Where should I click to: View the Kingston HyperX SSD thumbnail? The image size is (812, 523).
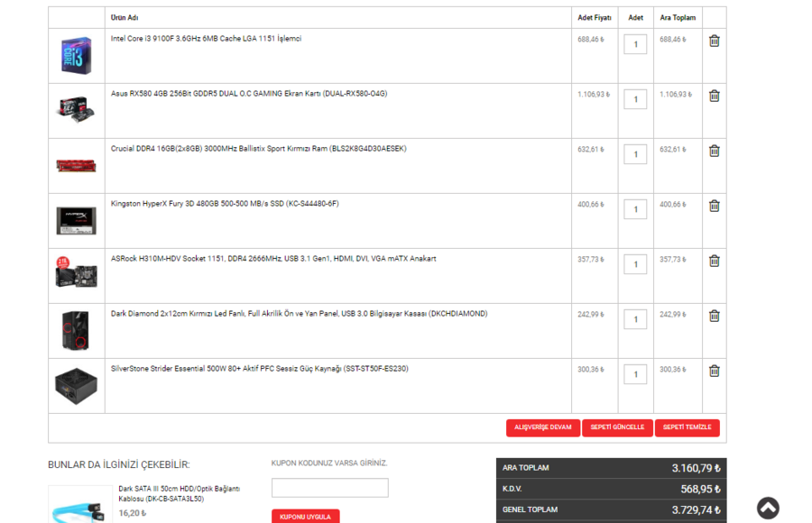click(76, 221)
